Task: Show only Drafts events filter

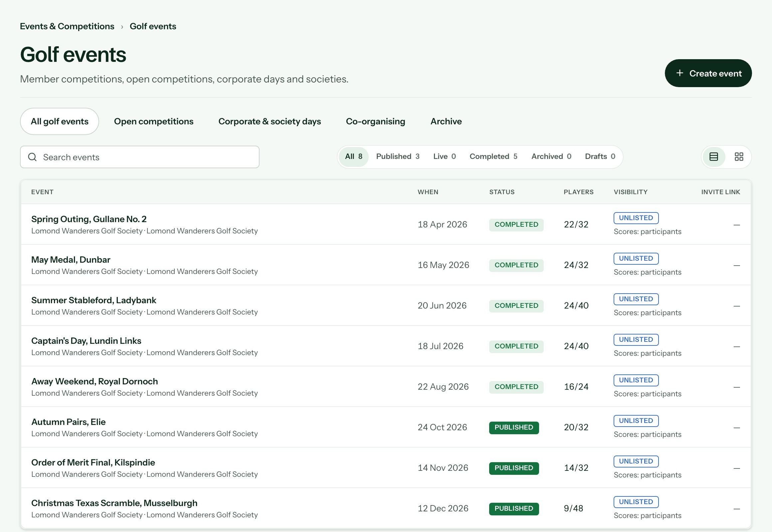Action: point(600,156)
